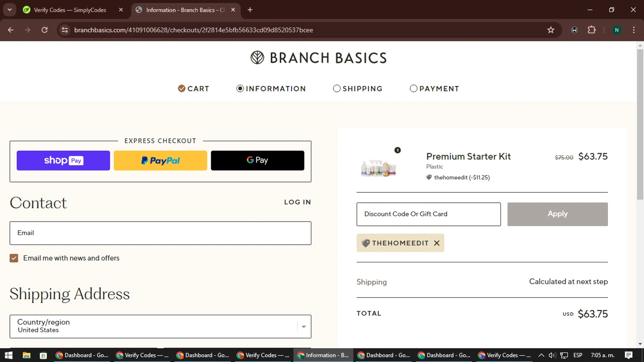
Task: Click Calculated at next step text
Action: [x=568, y=282]
